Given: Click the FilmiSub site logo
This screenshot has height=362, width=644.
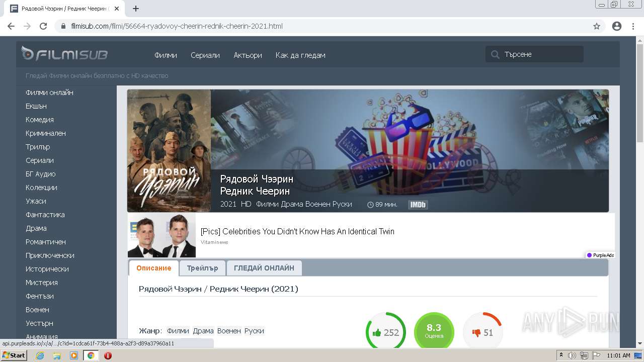Looking at the screenshot, I should [x=64, y=54].
